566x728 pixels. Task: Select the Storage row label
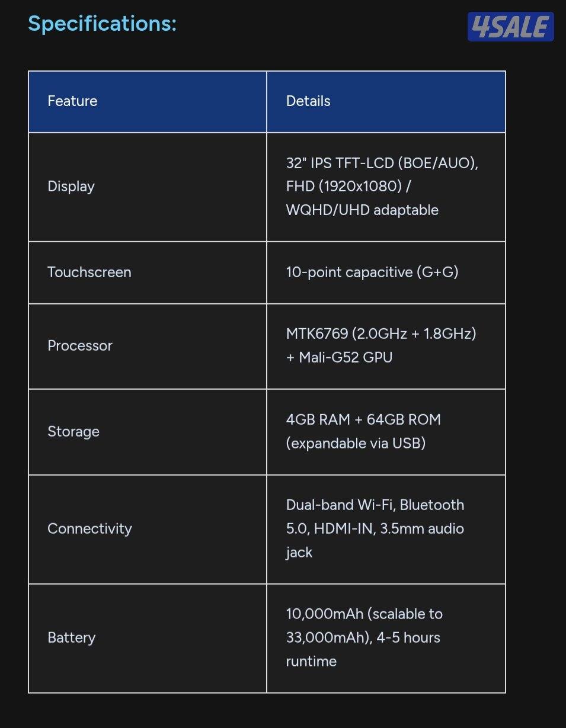click(73, 432)
